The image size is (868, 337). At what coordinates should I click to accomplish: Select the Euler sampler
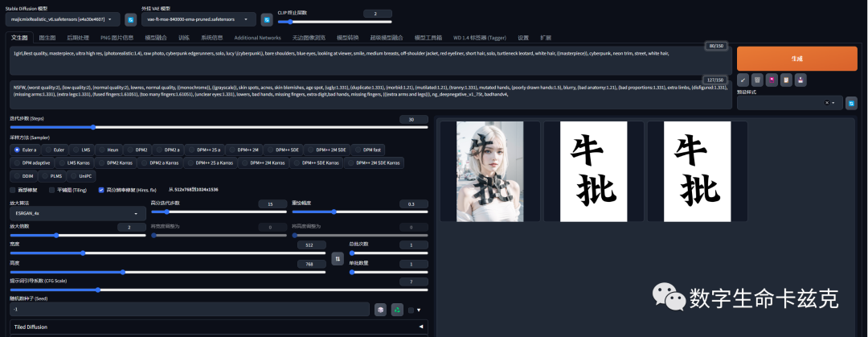click(x=55, y=150)
